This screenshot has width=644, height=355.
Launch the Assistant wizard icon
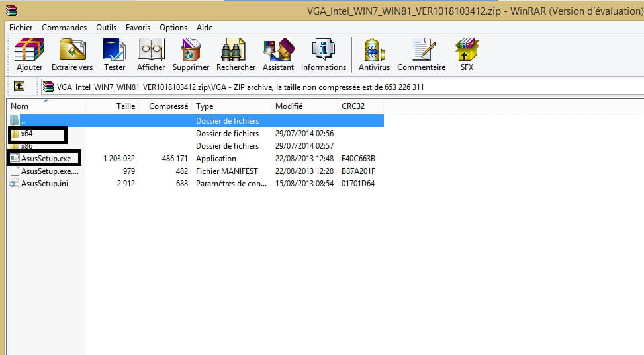coord(279,50)
